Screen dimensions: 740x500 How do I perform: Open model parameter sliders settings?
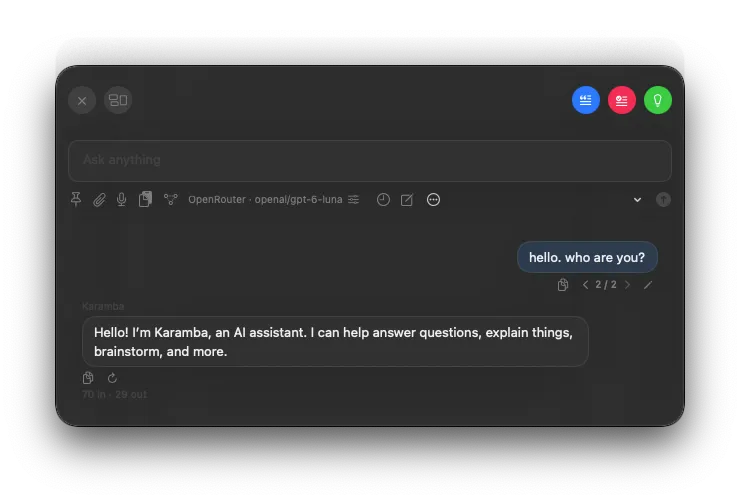(353, 200)
